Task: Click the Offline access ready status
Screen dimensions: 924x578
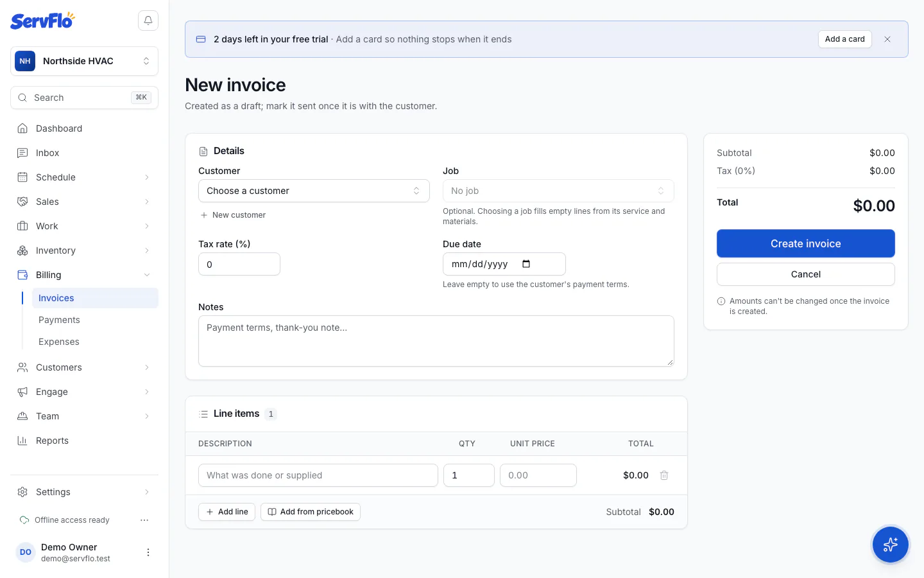Action: pyautogui.click(x=65, y=520)
